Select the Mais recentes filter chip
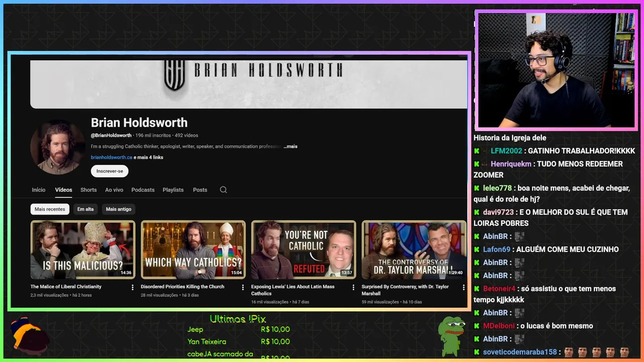The height and width of the screenshot is (362, 644). (x=50, y=209)
